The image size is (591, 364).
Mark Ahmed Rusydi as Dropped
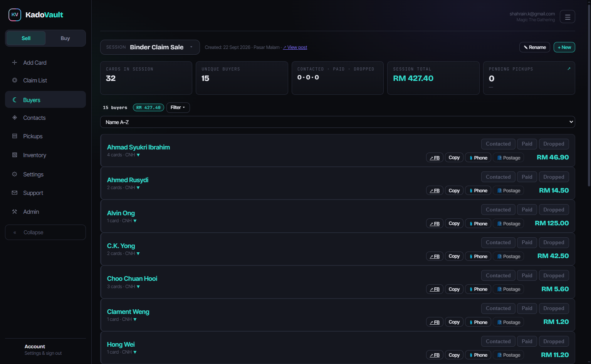[x=554, y=177]
